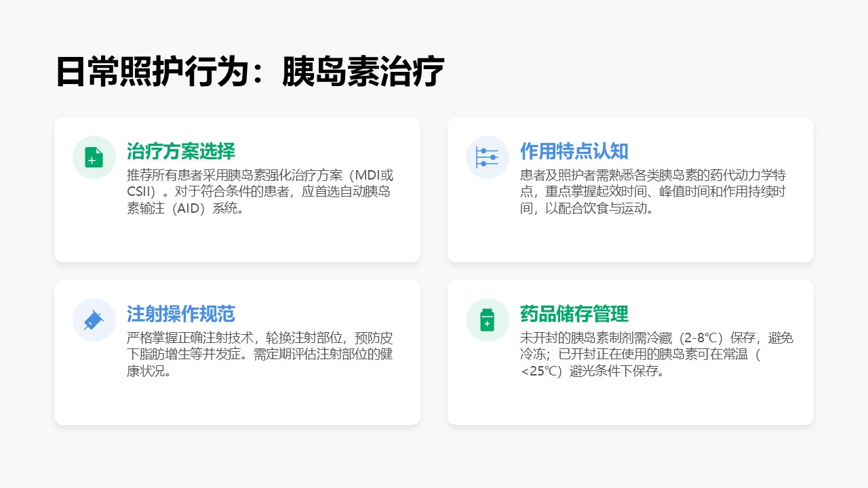Select the 作用特点认知 heading

[x=574, y=151]
